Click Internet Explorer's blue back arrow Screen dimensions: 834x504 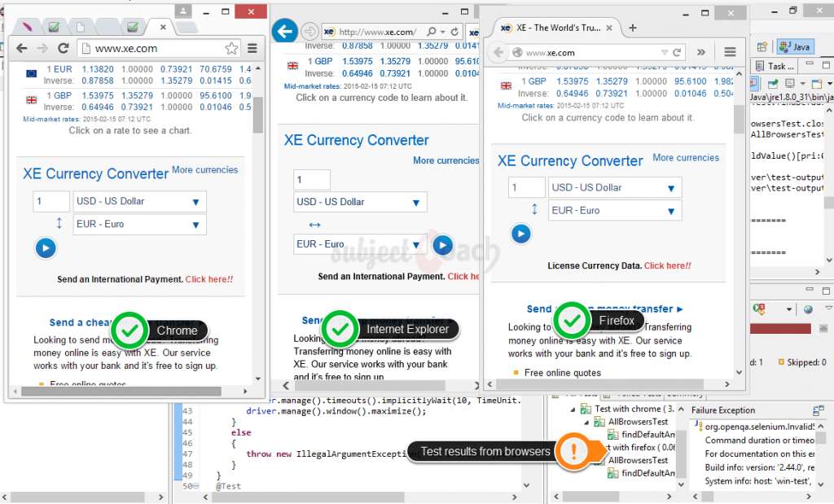(283, 32)
